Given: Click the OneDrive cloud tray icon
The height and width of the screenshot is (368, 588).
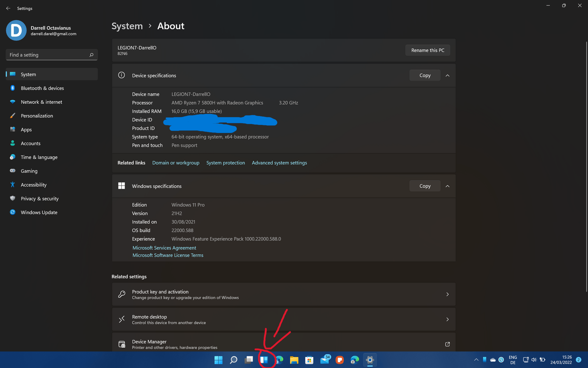Looking at the screenshot, I should pos(493,360).
